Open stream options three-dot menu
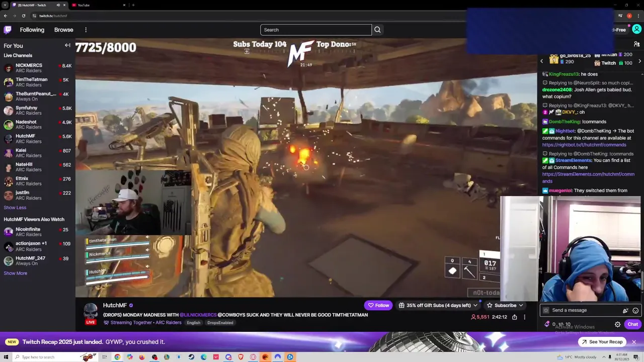The width and height of the screenshot is (644, 362). [x=524, y=317]
